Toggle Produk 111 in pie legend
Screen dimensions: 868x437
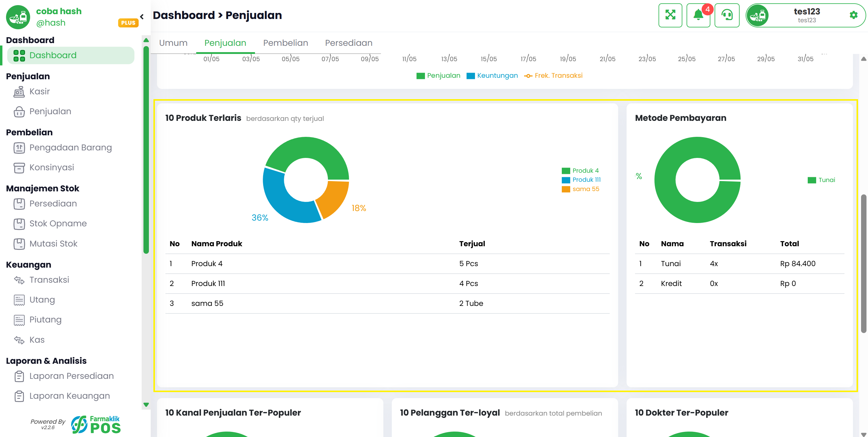(581, 180)
